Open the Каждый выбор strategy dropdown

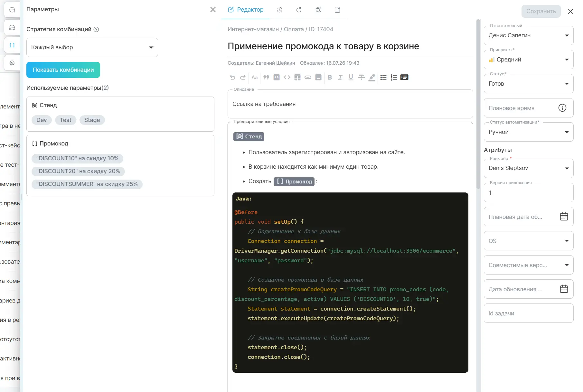click(92, 47)
